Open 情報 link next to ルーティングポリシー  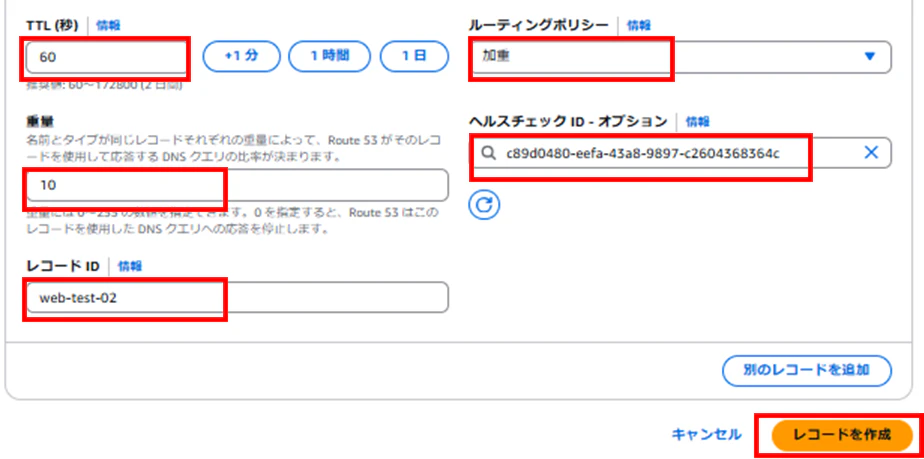pyautogui.click(x=639, y=25)
